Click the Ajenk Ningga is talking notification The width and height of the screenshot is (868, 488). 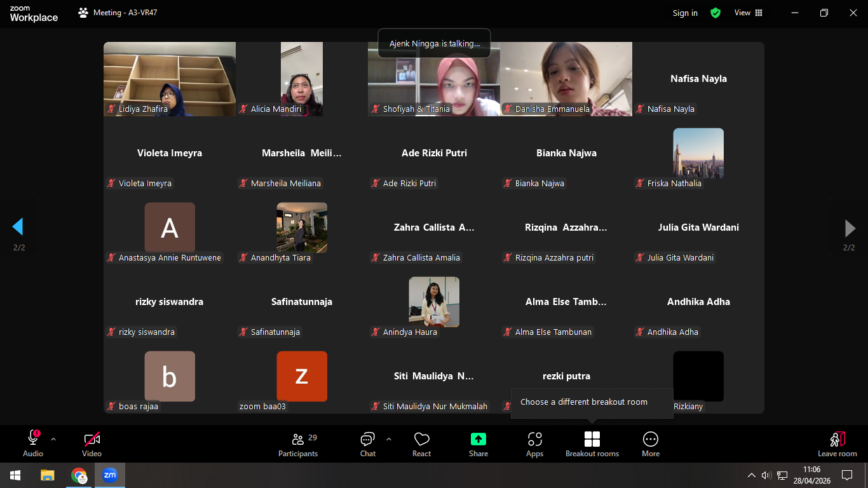[434, 44]
